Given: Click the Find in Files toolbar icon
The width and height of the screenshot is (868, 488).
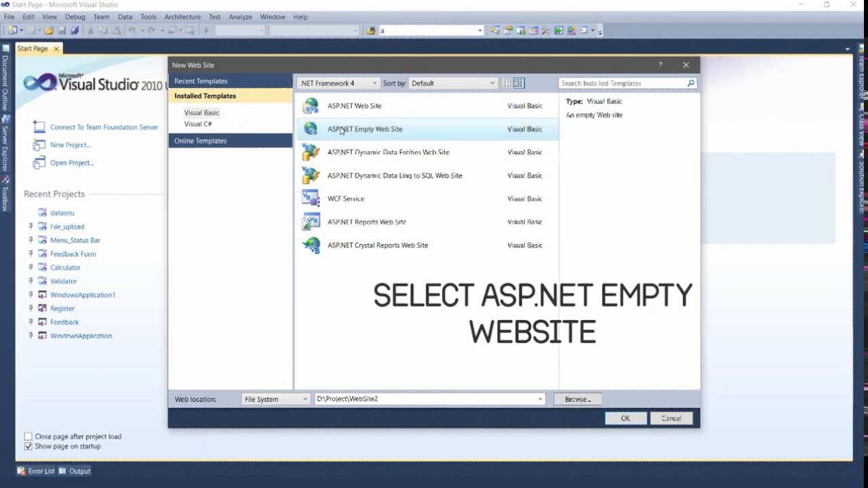Looking at the screenshot, I should (370, 30).
